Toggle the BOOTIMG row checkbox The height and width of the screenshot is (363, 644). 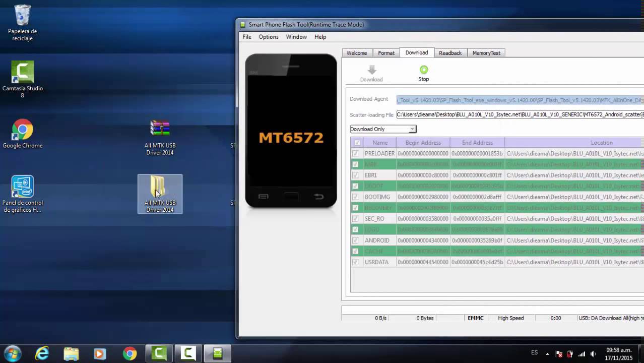pyautogui.click(x=356, y=197)
